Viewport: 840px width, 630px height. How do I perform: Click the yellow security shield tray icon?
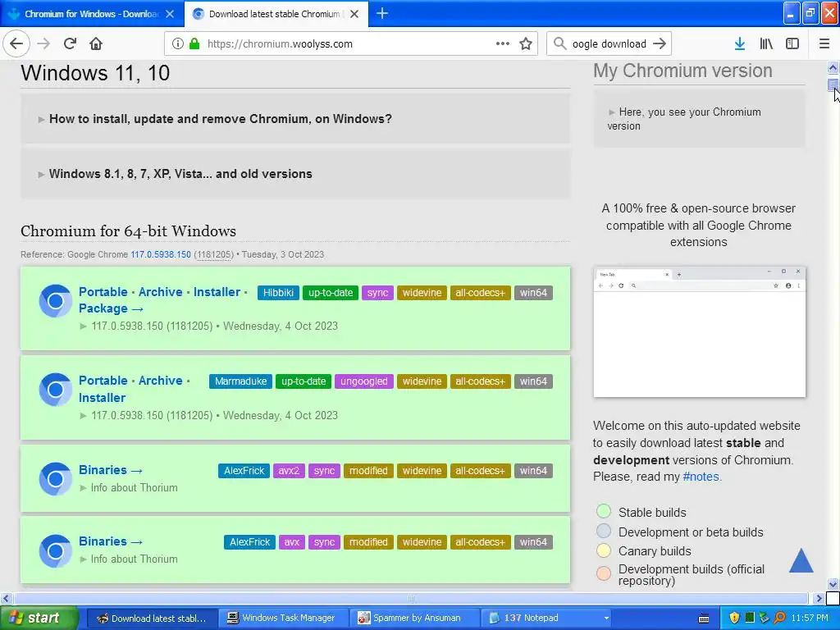[734, 618]
